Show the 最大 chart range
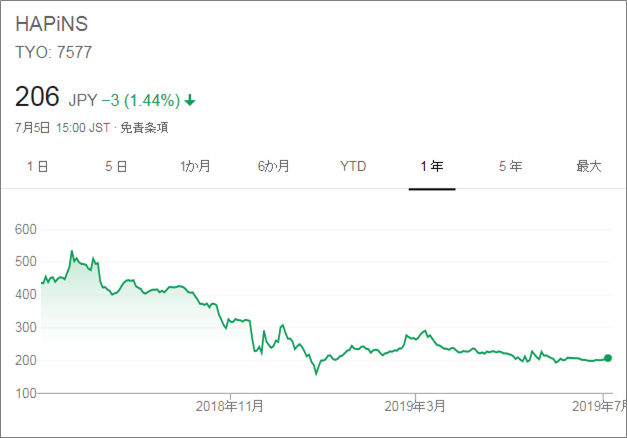 pyautogui.click(x=589, y=166)
